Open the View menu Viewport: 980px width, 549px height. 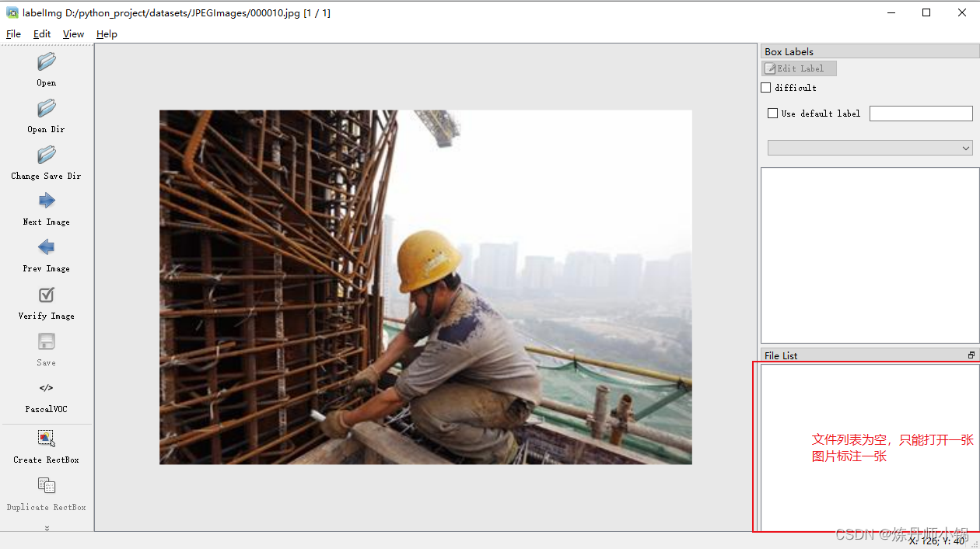73,33
